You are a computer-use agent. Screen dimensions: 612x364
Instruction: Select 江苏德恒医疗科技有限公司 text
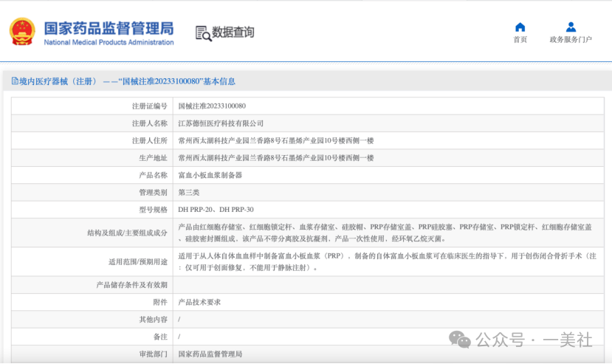click(221, 123)
